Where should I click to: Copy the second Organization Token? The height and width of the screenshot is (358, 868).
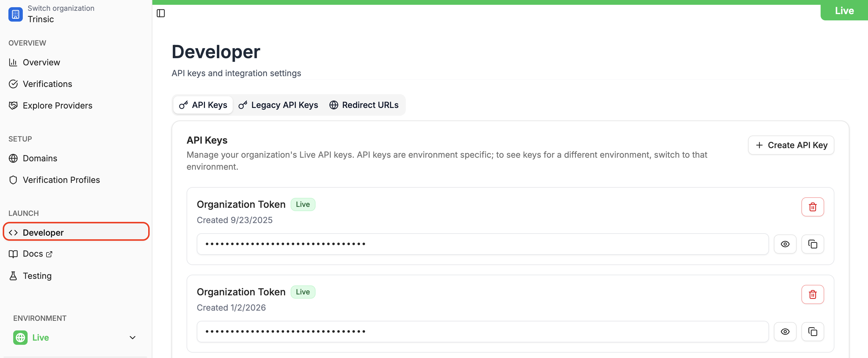813,332
